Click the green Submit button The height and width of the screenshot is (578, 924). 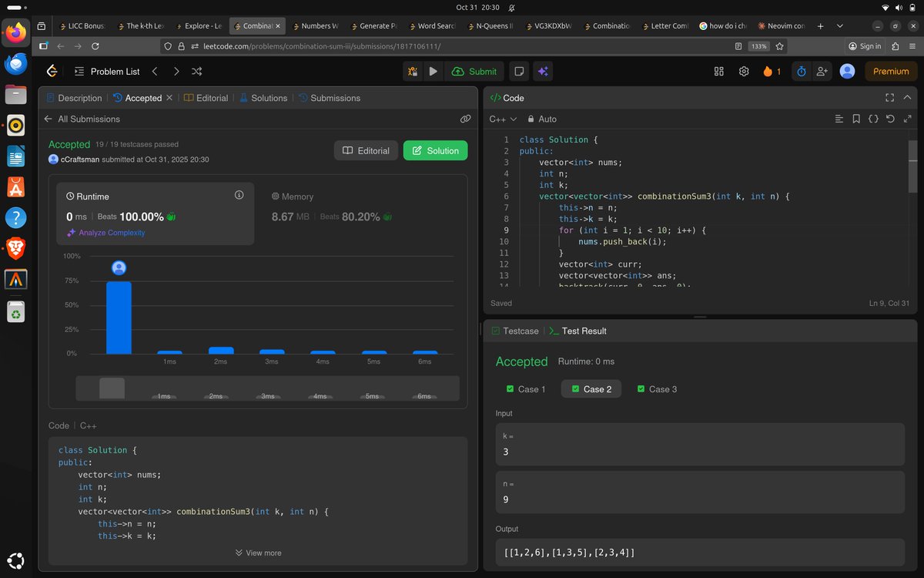coord(474,70)
